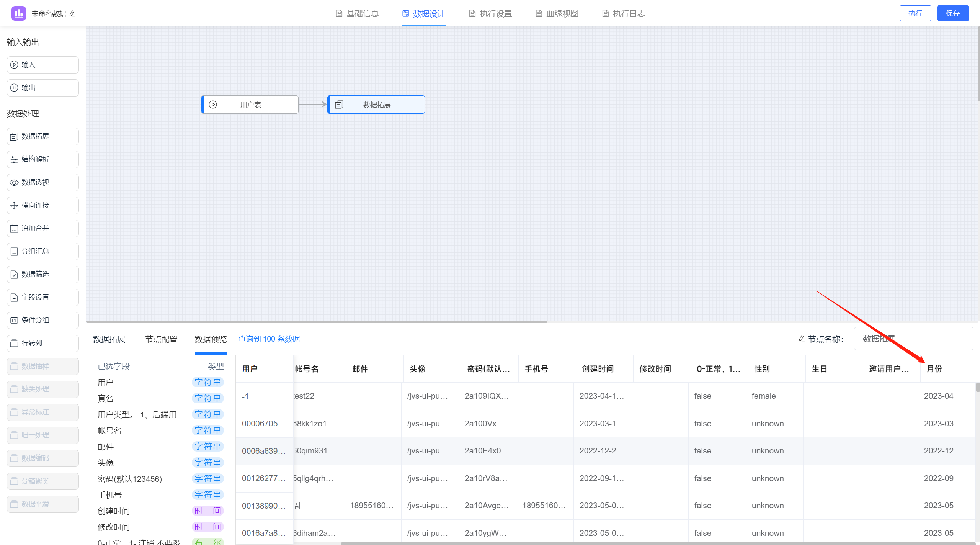
Task: Choose the 数据拓展 data expansion tool
Action: (x=42, y=136)
